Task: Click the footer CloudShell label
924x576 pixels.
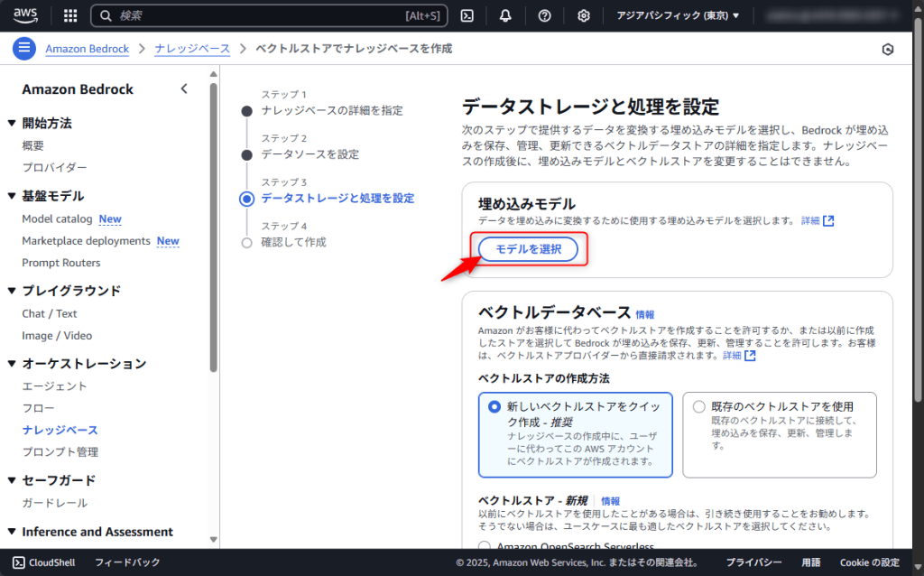Action: point(51,562)
